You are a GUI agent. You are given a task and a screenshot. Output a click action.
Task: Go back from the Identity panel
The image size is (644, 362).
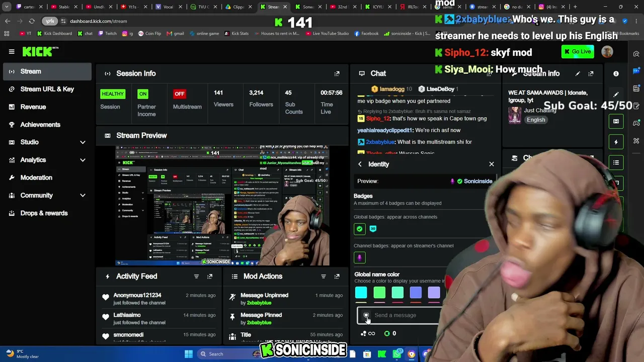360,164
